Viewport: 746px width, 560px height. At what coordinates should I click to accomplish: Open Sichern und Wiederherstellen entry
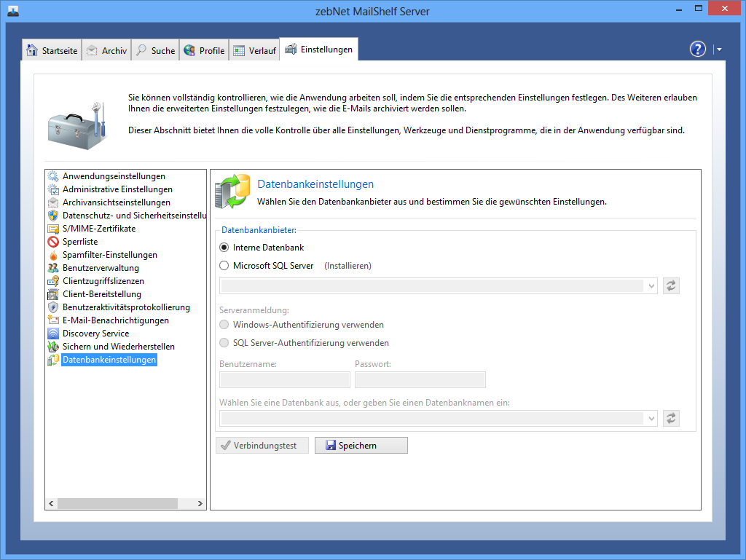pos(119,347)
